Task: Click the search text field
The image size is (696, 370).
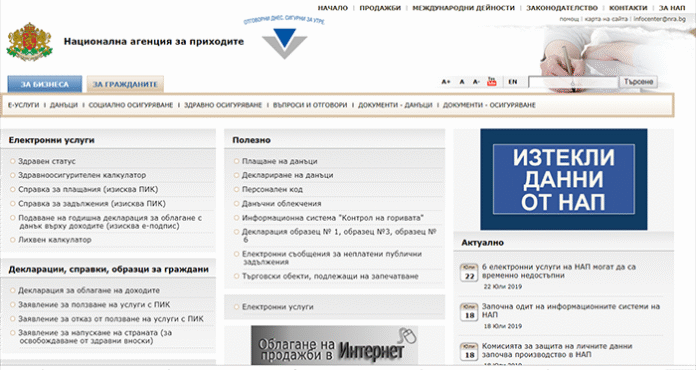Action: [573, 82]
